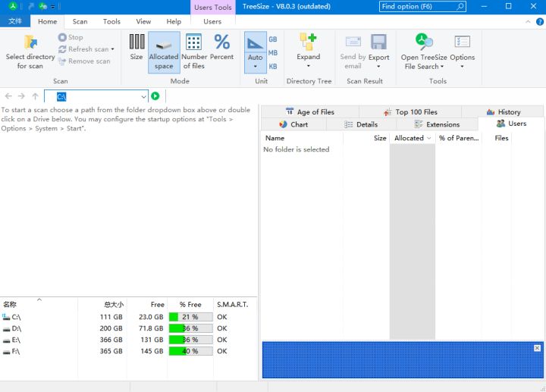546x392 pixels.
Task: Open the Auto unit dropdown arrow
Action: [256, 67]
